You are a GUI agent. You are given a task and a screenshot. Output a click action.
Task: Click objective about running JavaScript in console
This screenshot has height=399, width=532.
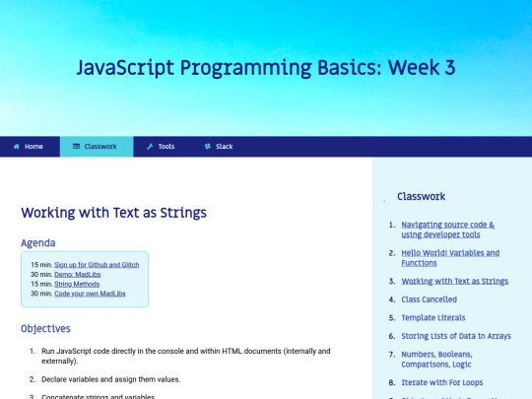186,356
